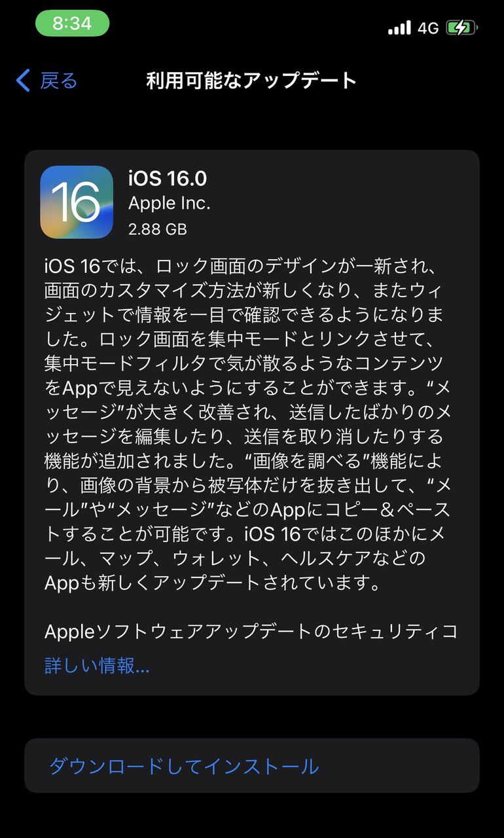504x838 pixels.
Task: Tap the 利用可能なアップデート page title
Action: click(x=251, y=81)
